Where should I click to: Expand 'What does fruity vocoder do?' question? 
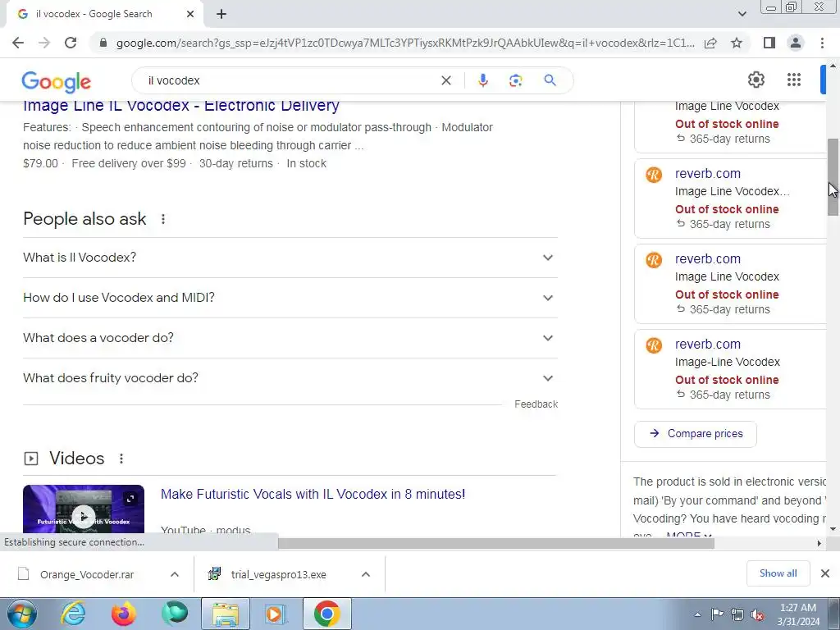290,378
